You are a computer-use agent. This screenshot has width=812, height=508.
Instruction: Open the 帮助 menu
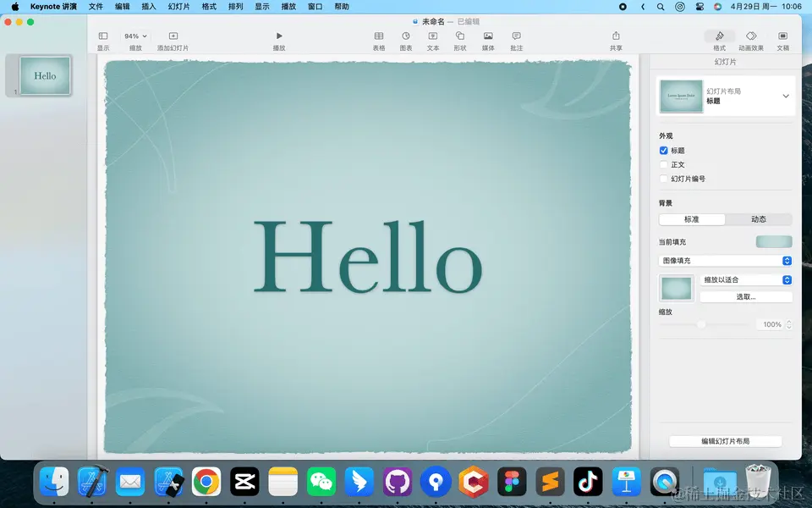point(341,7)
